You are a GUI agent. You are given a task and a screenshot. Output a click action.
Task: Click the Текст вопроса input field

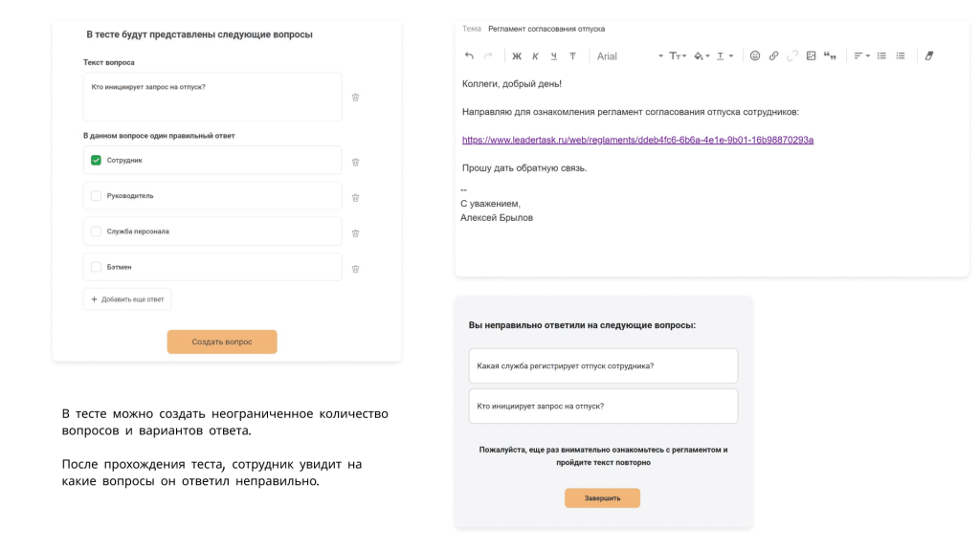tap(212, 96)
